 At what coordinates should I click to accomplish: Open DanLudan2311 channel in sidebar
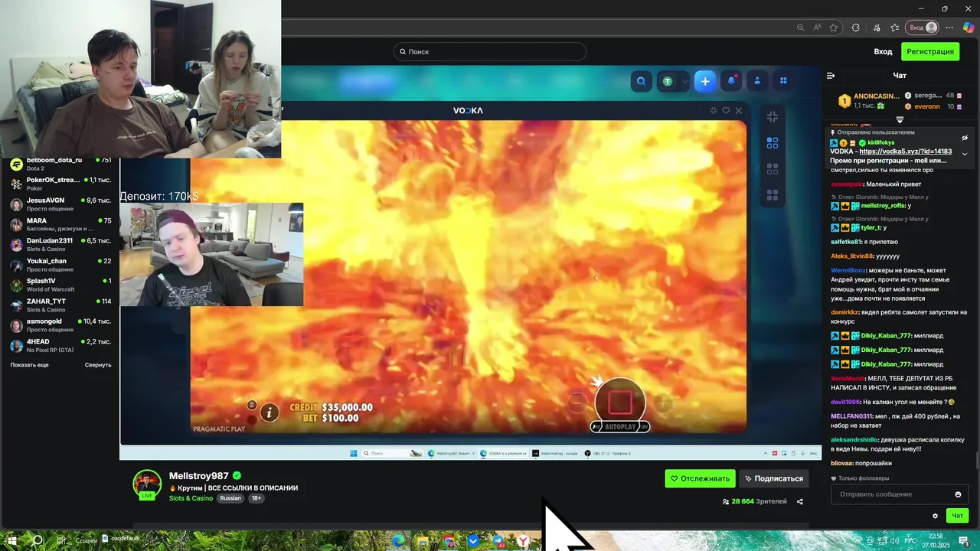pyautogui.click(x=61, y=245)
